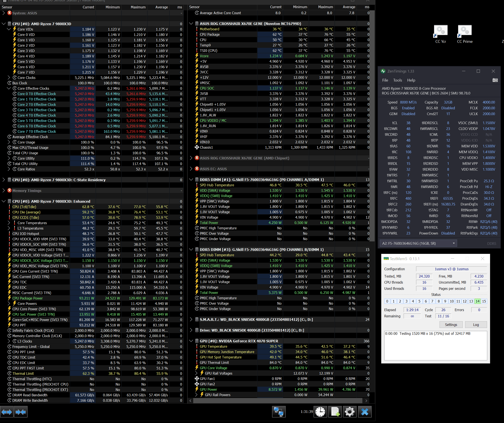Click the blue X close sensors icon

pyautogui.click(x=365, y=412)
